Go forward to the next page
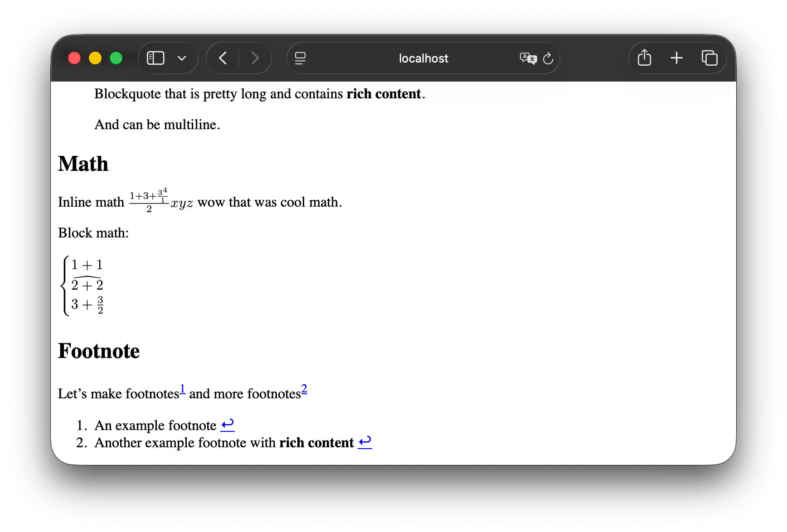 [x=255, y=58]
